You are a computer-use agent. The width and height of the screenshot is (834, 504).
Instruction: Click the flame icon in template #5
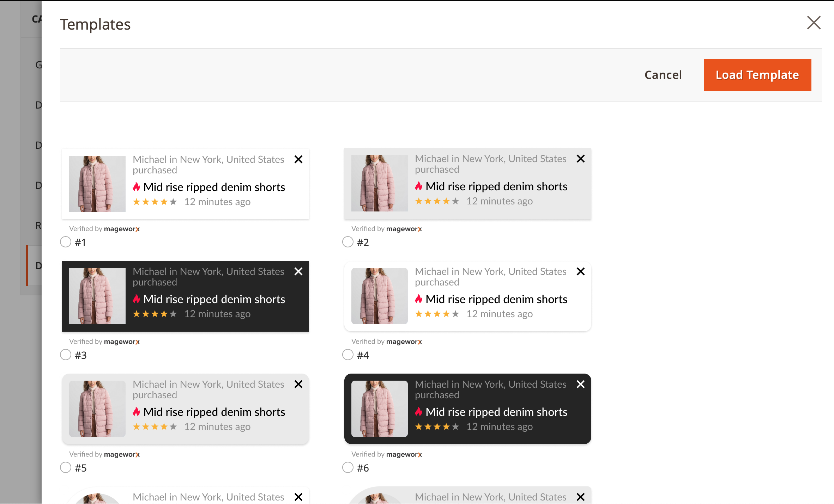click(136, 412)
